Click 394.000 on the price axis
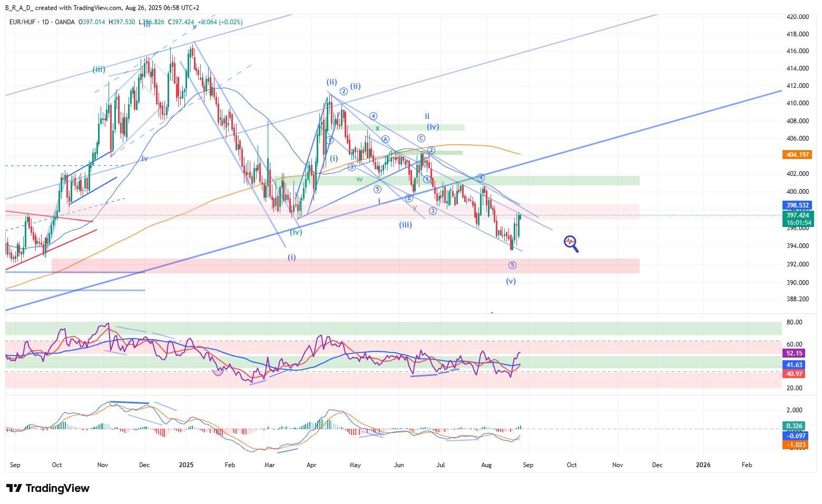The width and height of the screenshot is (822, 504). 797,246
